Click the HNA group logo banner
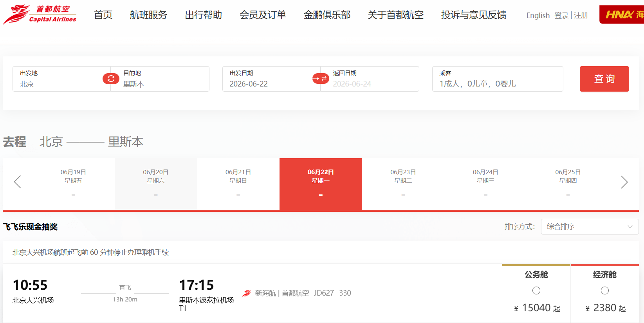The width and height of the screenshot is (644, 323). click(x=622, y=14)
